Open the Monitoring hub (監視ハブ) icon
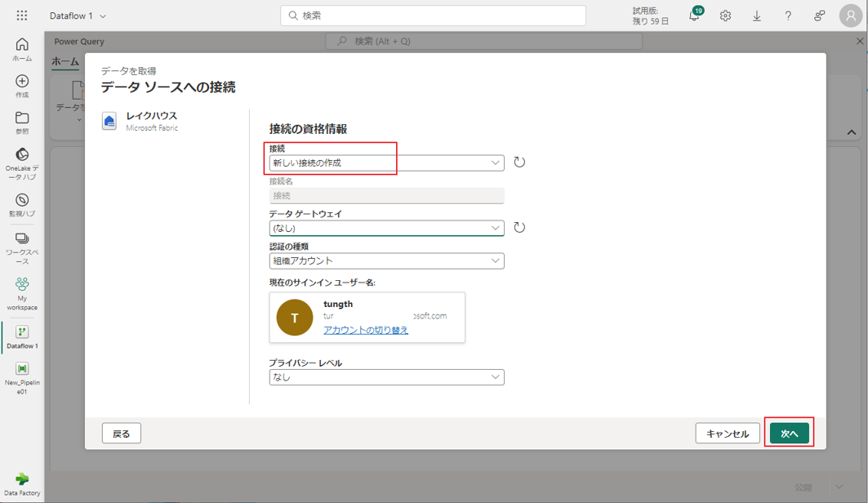 pos(22,204)
